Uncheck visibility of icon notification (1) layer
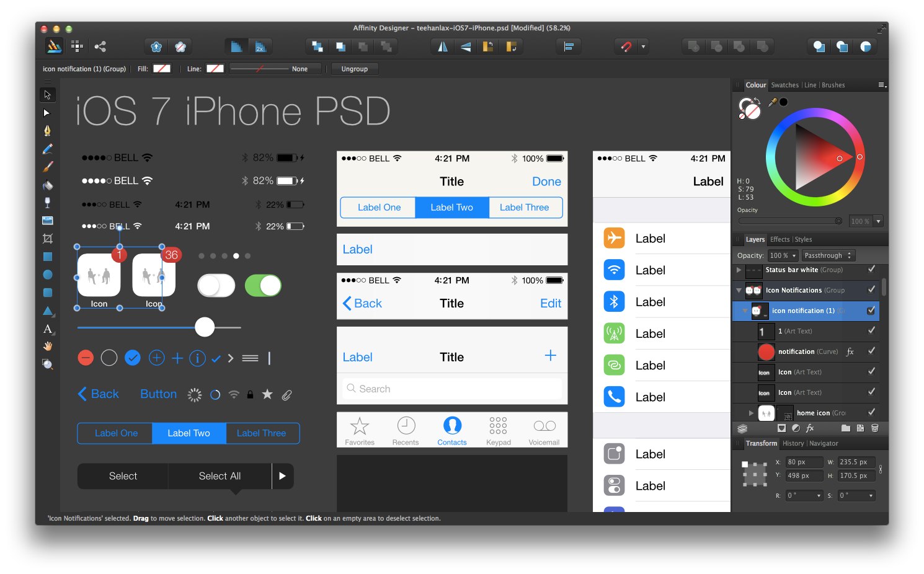924x574 pixels. coord(871,311)
